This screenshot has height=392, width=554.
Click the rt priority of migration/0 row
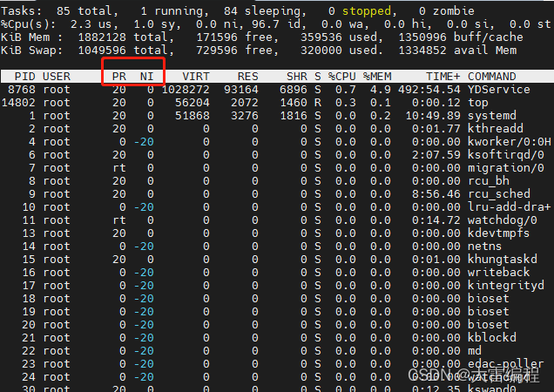click(119, 168)
